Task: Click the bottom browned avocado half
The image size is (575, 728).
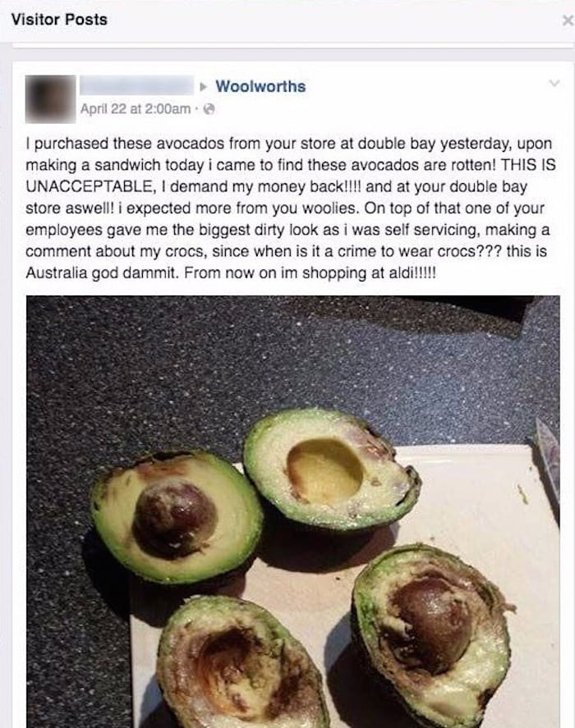Action: 241,664
